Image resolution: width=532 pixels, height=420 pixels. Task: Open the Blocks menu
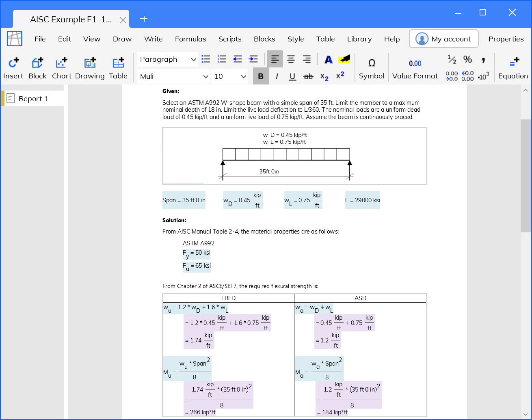pos(264,39)
